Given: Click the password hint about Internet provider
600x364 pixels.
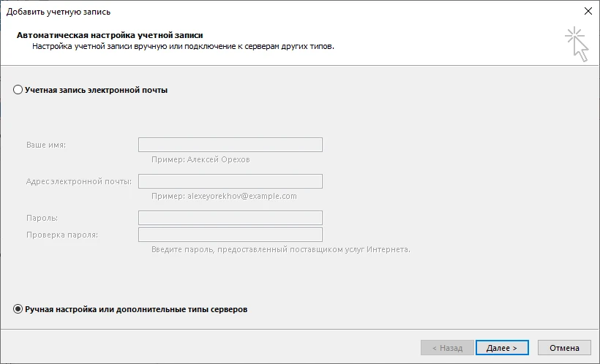Looking at the screenshot, I should pyautogui.click(x=281, y=249).
